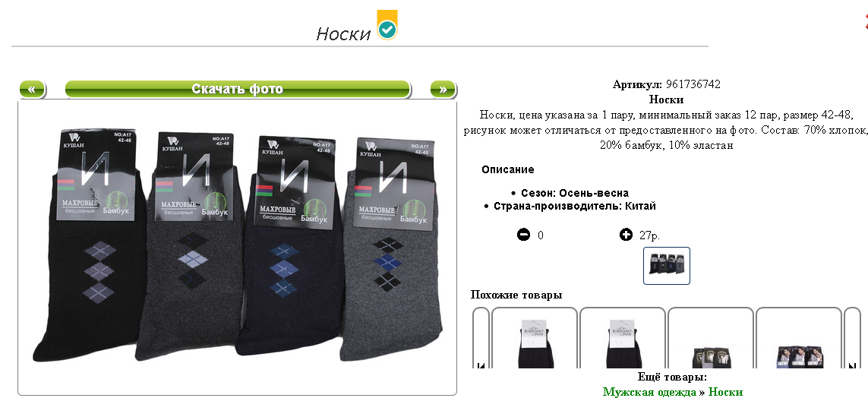The width and height of the screenshot is (868, 398).
Task: Open the Носки category link
Action: [725, 392]
